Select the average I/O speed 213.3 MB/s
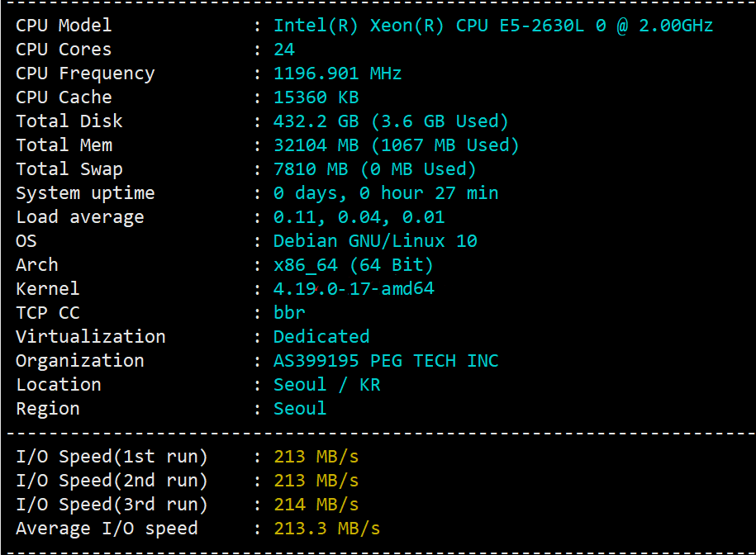 [327, 529]
